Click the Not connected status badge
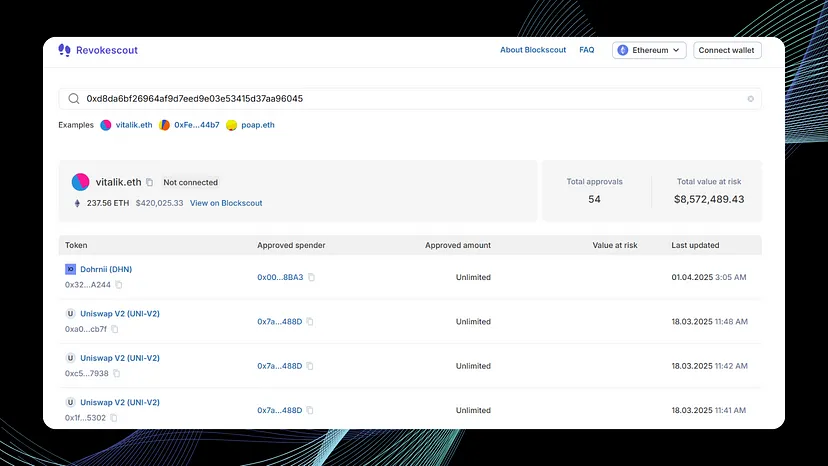The height and width of the screenshot is (466, 828). coord(191,182)
